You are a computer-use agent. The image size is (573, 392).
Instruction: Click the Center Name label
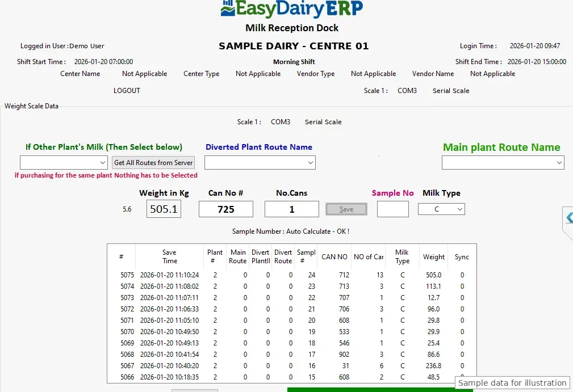[x=80, y=74]
